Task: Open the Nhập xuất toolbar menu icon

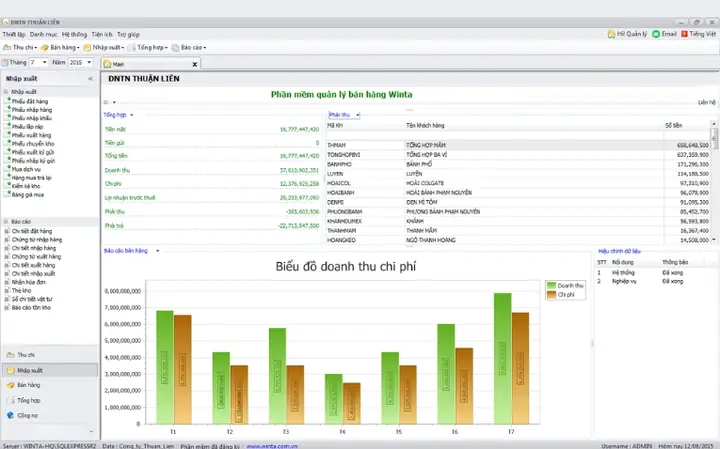Action: 87,47
